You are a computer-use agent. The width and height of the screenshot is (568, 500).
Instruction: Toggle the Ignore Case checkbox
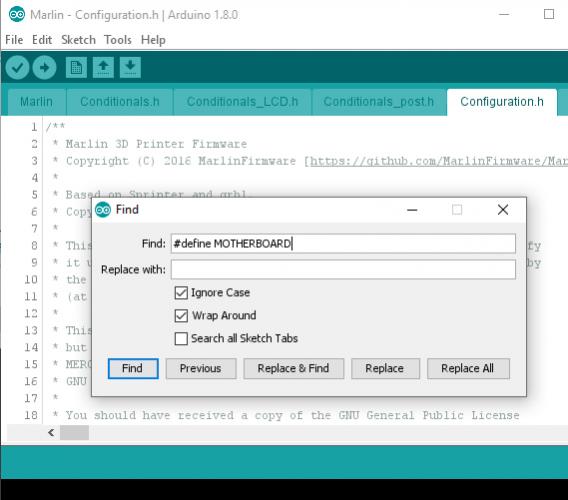(181, 293)
